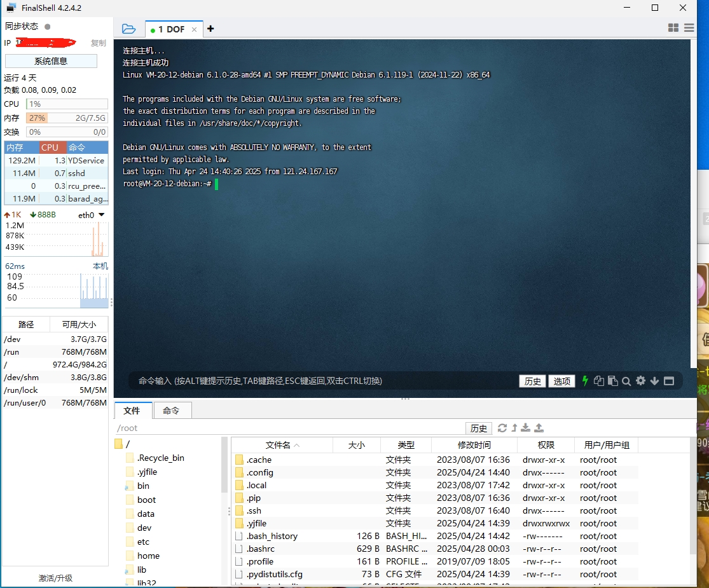Screen dimensions: 709x588
Task: Open path 历史 dropdown in file panel
Action: 479,428
